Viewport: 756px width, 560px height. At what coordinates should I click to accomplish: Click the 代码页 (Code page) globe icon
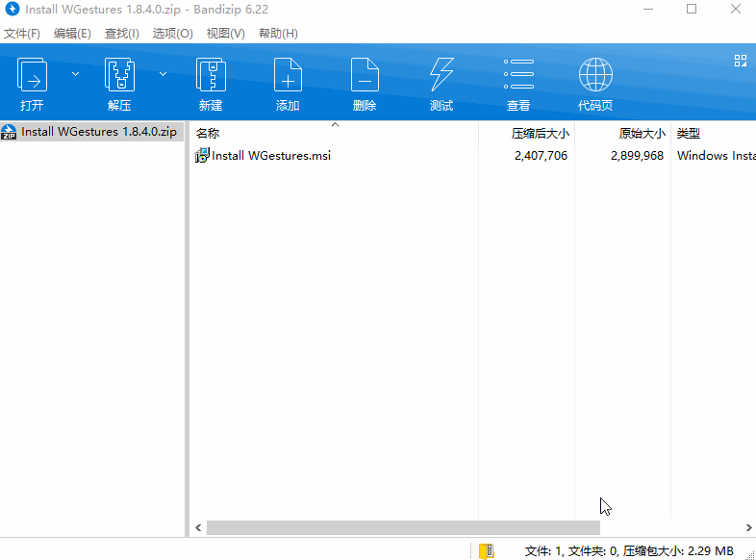(x=595, y=74)
